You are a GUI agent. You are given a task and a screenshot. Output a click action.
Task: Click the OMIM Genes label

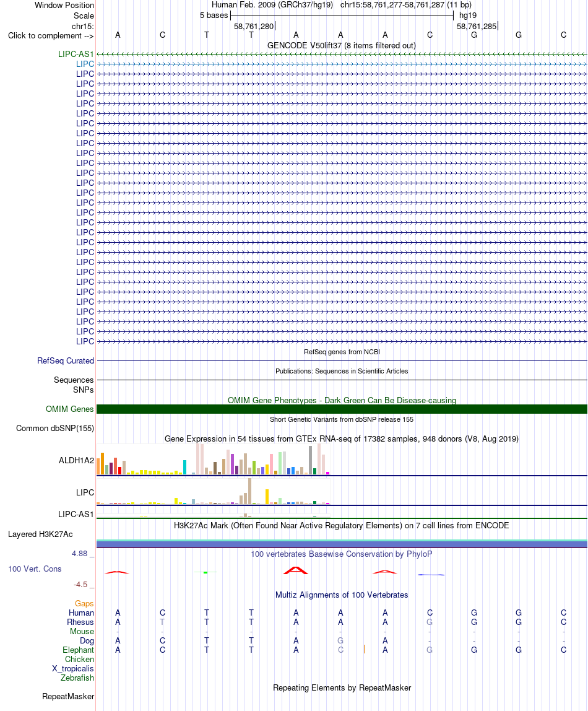70,409
